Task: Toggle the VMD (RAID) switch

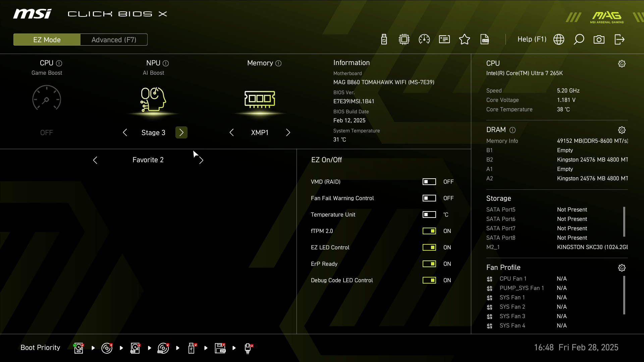Action: click(x=429, y=182)
